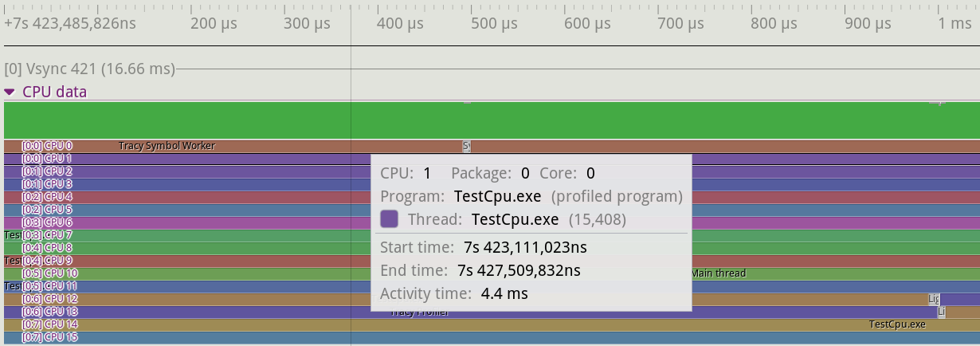Image resolution: width=980 pixels, height=346 pixels.
Task: Click the CPU 8 row label
Action: (47, 248)
